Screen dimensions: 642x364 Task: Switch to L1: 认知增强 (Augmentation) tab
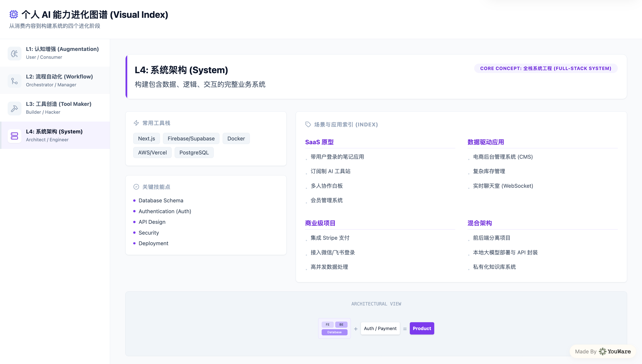[62, 53]
